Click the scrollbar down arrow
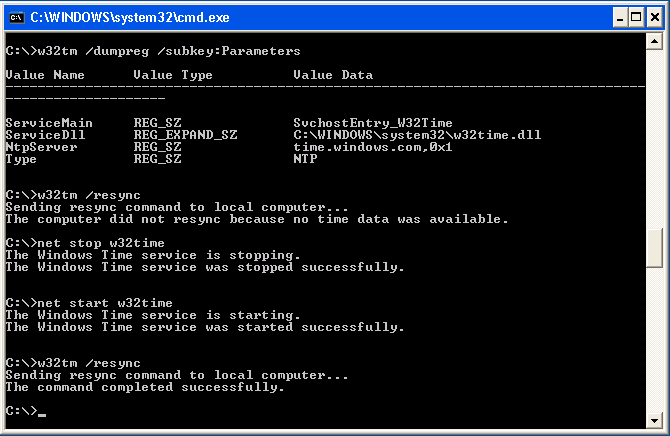 click(654, 421)
